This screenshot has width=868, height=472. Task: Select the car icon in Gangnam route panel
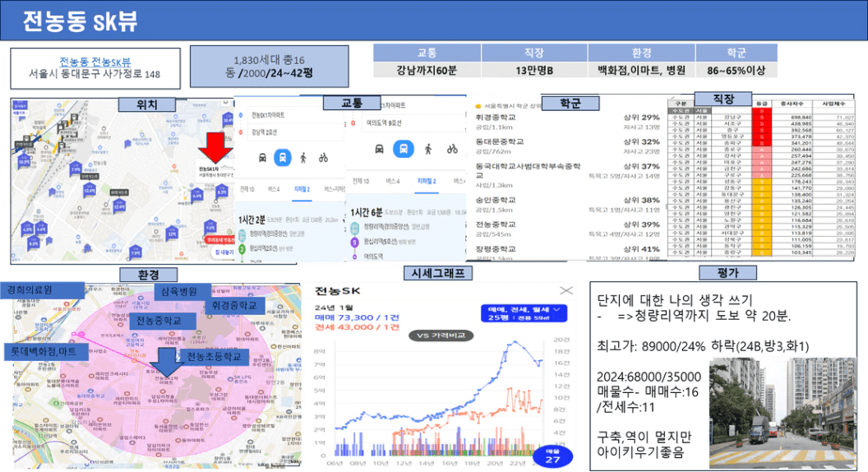tap(262, 158)
